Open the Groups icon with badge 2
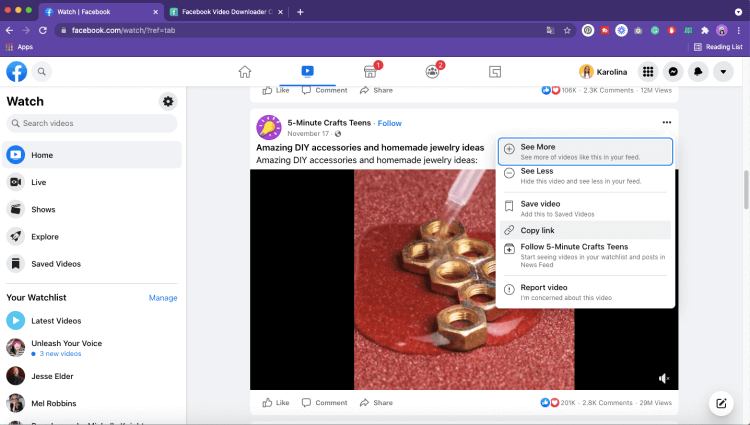Image resolution: width=750 pixels, height=425 pixels. click(x=432, y=72)
